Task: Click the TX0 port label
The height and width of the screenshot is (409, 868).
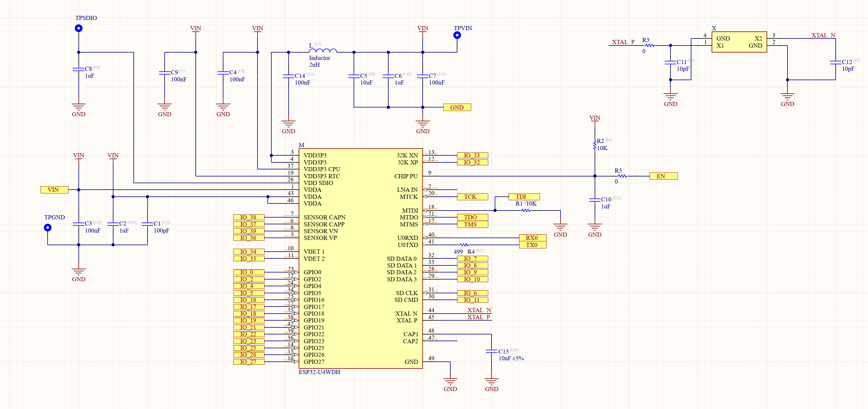Action: coord(533,245)
